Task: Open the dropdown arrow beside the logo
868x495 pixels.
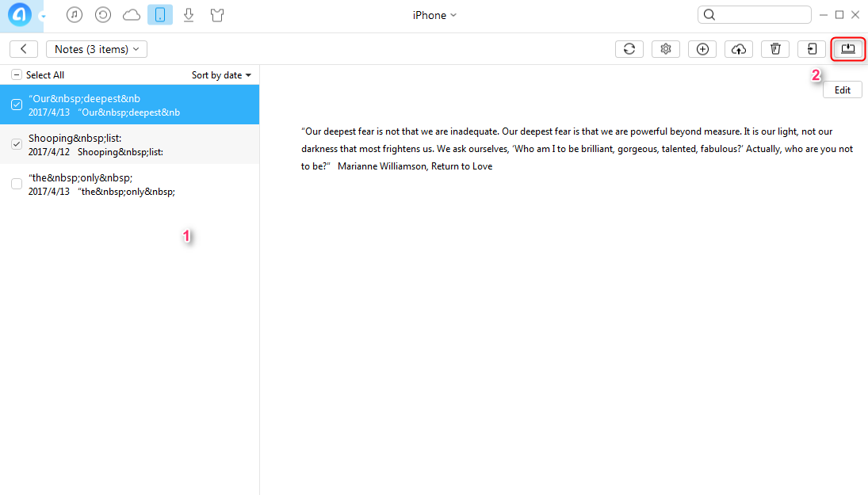Action: click(x=43, y=16)
